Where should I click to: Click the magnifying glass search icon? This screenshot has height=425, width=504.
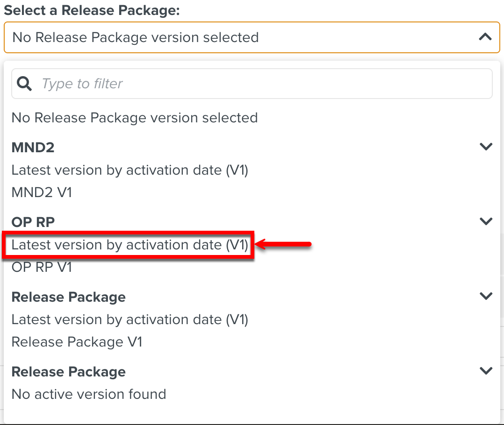click(23, 83)
